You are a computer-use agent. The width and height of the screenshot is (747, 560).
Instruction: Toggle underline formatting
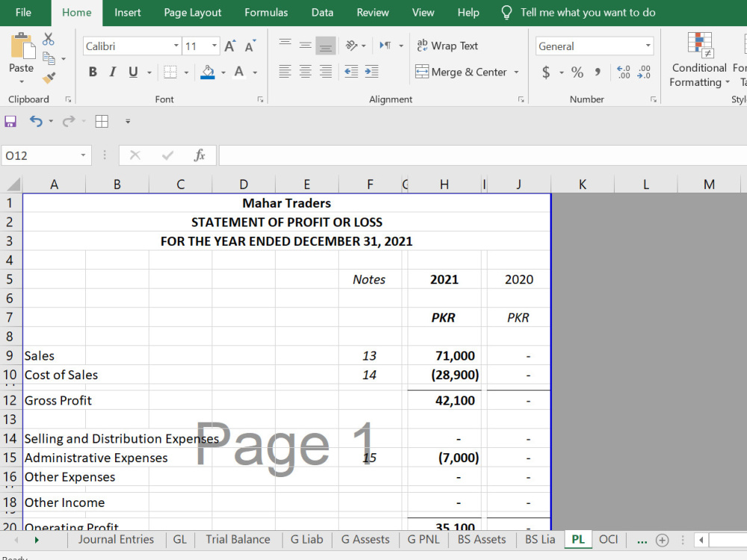point(134,72)
